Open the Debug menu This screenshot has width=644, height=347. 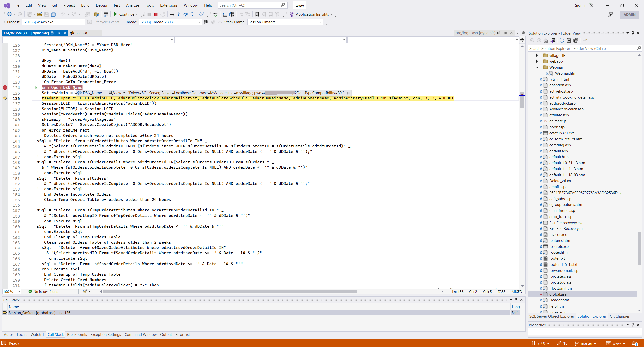[x=101, y=5]
